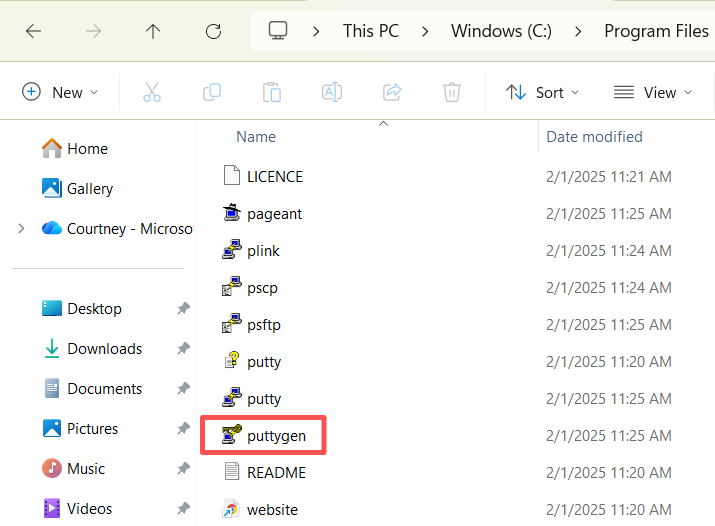Click the Copy icon in toolbar

212,93
